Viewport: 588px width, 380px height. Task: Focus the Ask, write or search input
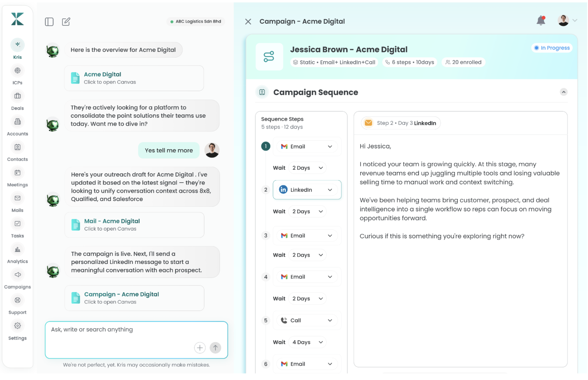[136, 340]
